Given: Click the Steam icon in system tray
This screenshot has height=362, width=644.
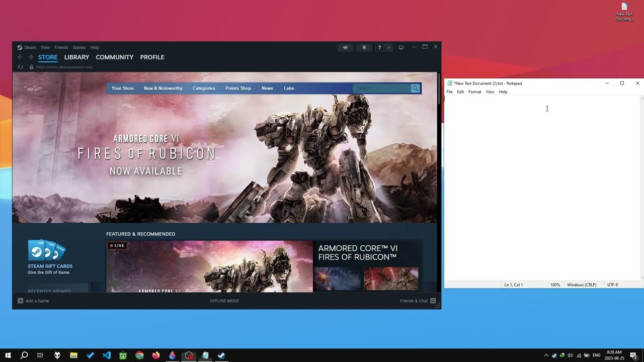Looking at the screenshot, I should (554, 355).
